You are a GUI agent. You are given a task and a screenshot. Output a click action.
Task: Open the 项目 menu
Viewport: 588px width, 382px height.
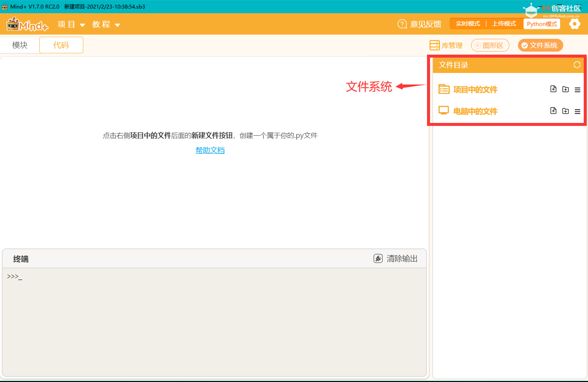[x=66, y=24]
